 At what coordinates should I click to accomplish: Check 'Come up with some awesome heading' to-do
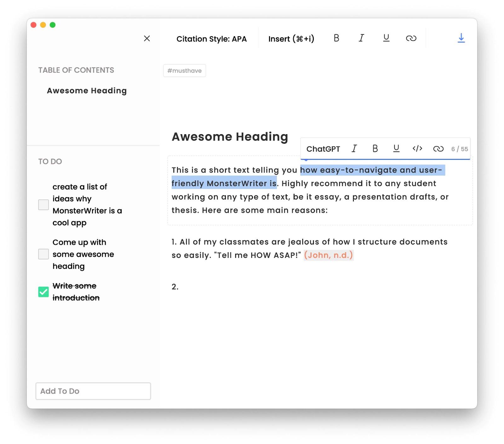[43, 254]
